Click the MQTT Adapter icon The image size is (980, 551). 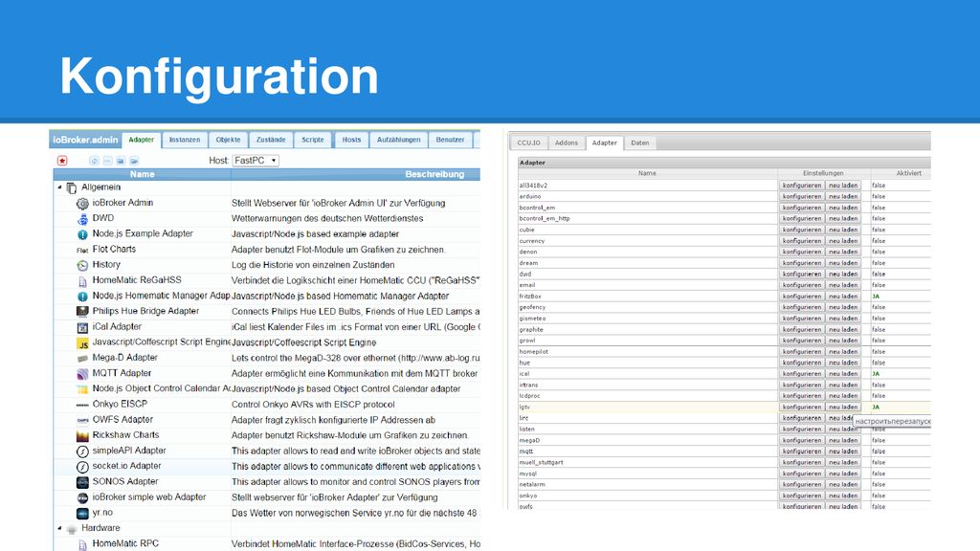(82, 374)
